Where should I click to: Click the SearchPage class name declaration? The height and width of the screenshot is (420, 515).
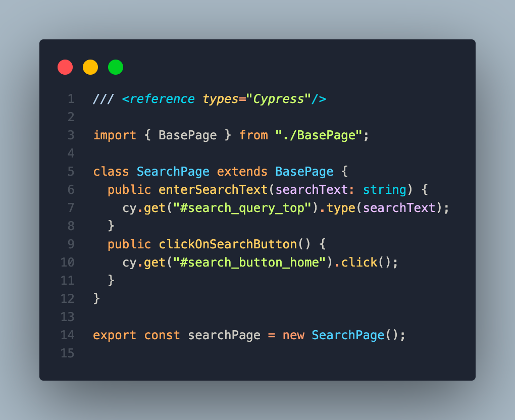point(173,172)
